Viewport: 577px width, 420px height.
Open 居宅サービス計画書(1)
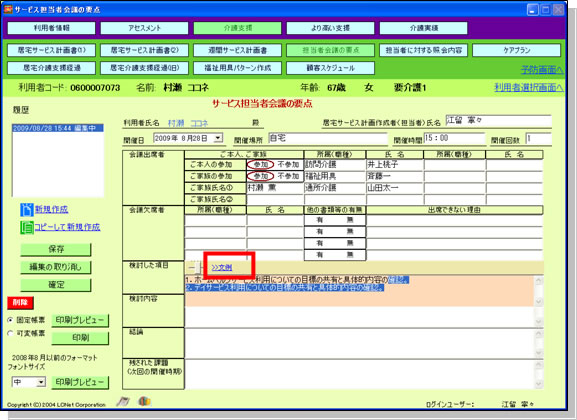(52, 50)
